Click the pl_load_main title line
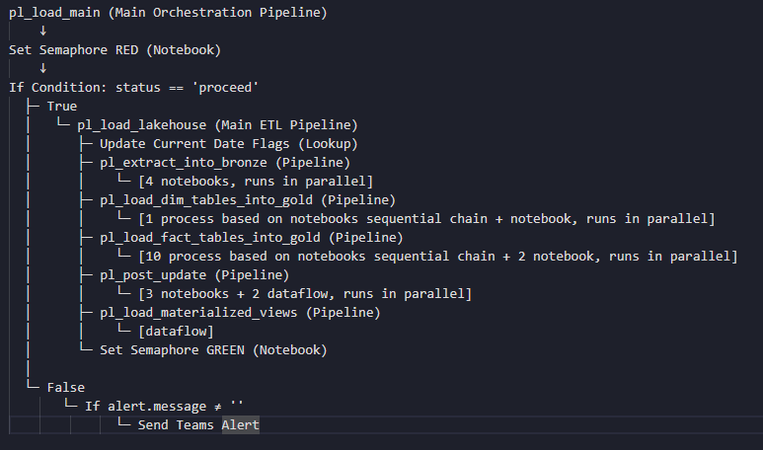This screenshot has height=450, width=763. (168, 13)
